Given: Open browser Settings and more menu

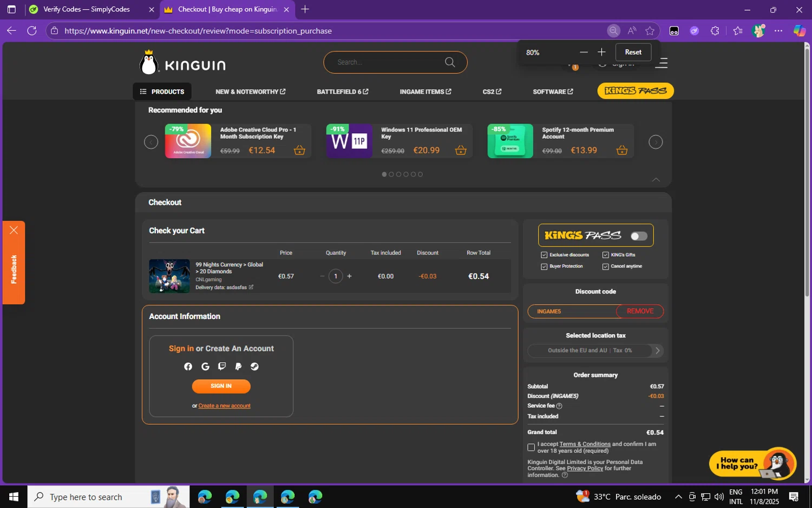Looking at the screenshot, I should tap(778, 31).
